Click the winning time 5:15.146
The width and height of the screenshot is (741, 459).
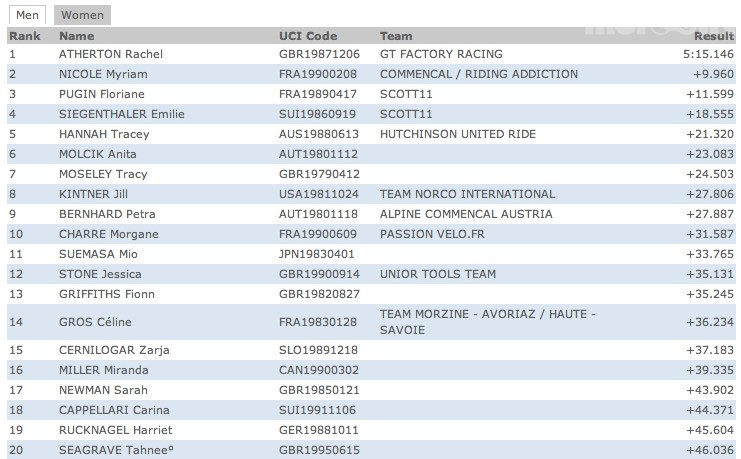click(x=709, y=54)
